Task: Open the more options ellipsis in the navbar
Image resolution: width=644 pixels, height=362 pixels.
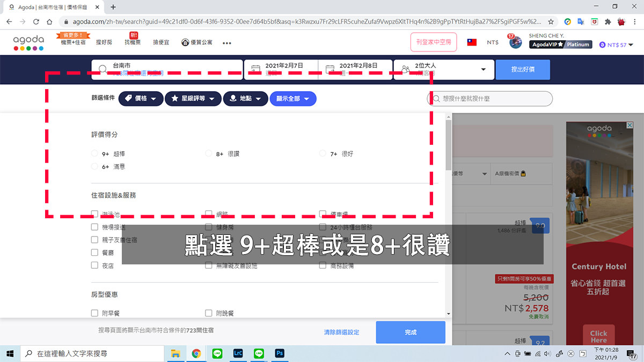Action: (x=226, y=42)
